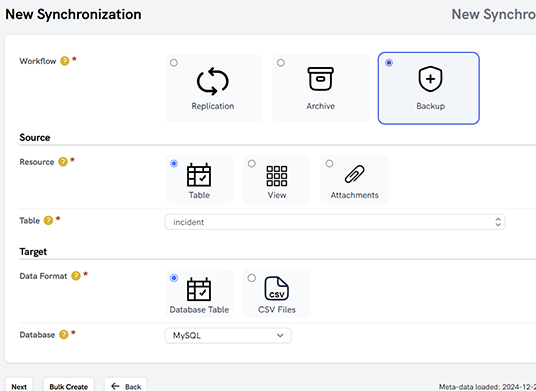The image size is (536, 391).
Task: Go back with the Back button
Action: (126, 387)
